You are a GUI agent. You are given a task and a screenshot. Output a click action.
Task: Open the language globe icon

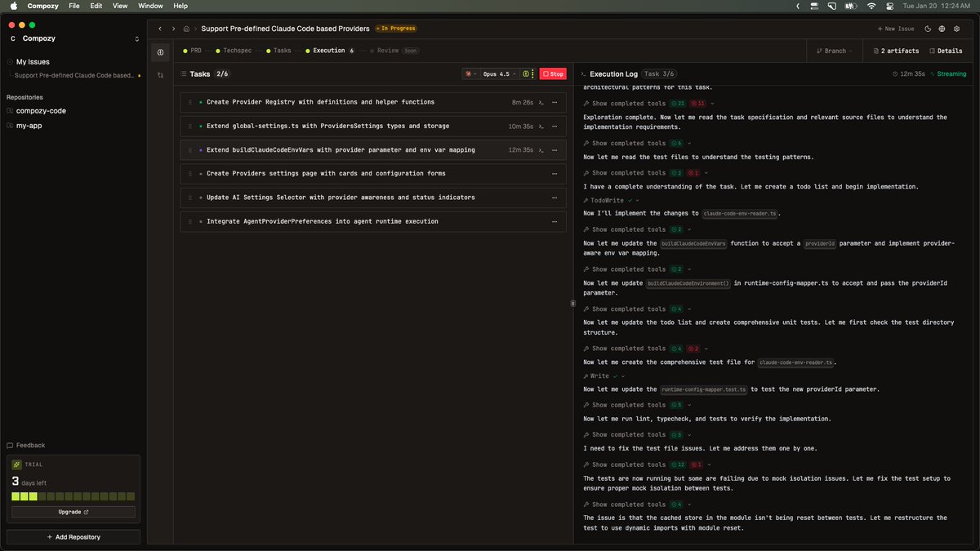tap(942, 29)
